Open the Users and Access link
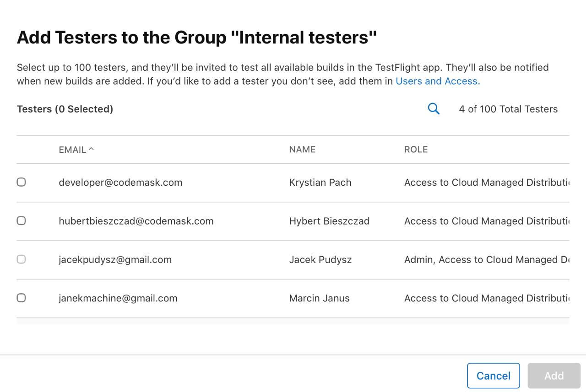 pos(438,81)
